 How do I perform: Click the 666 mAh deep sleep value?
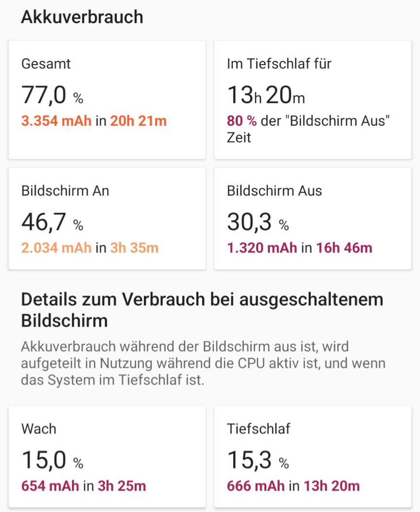(256, 486)
